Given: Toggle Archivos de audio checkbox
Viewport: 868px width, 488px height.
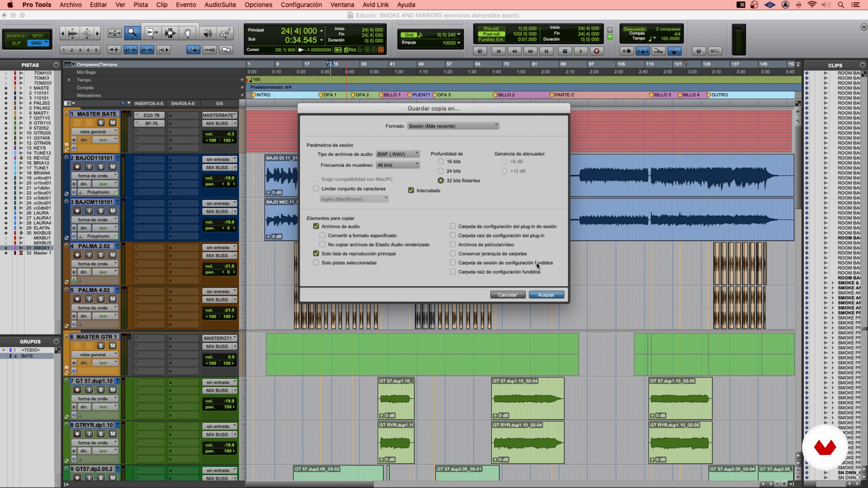Looking at the screenshot, I should 316,226.
